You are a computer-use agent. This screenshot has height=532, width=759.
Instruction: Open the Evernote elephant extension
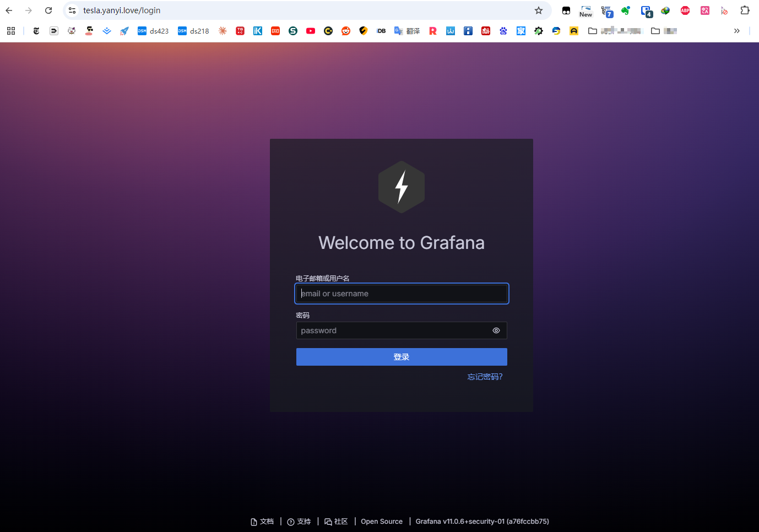tap(626, 10)
